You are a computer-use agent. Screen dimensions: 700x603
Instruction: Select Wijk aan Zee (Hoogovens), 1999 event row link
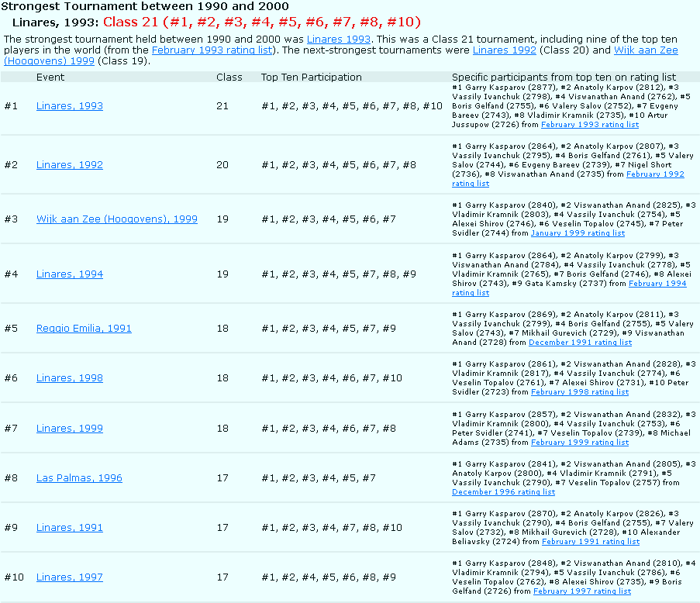pyautogui.click(x=116, y=219)
